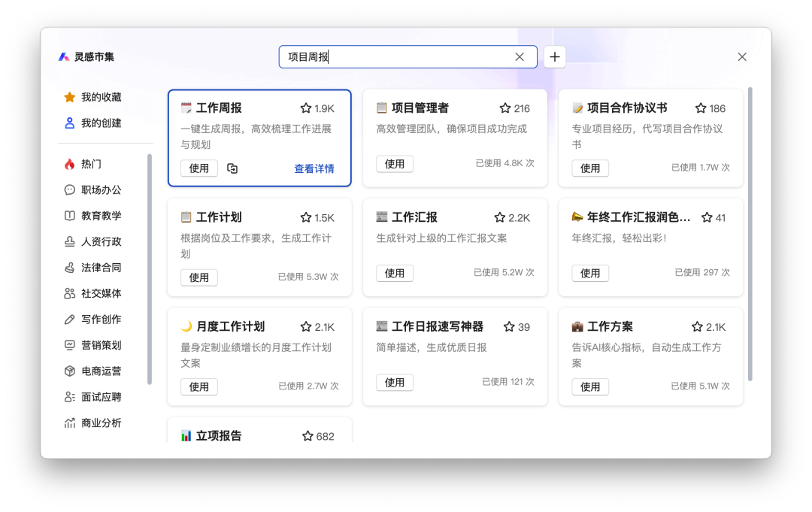
Task: Click the briefcase icon of 工作方案
Action: pyautogui.click(x=577, y=326)
